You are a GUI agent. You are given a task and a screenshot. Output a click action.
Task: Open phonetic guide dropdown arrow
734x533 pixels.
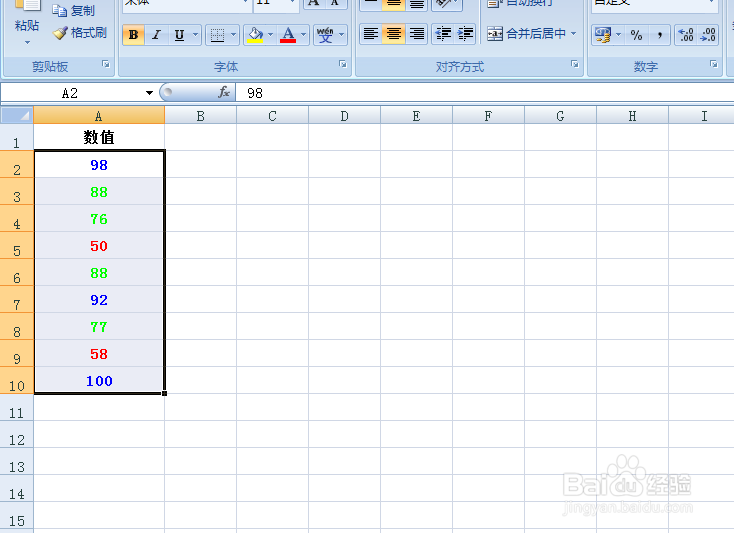coord(341,35)
